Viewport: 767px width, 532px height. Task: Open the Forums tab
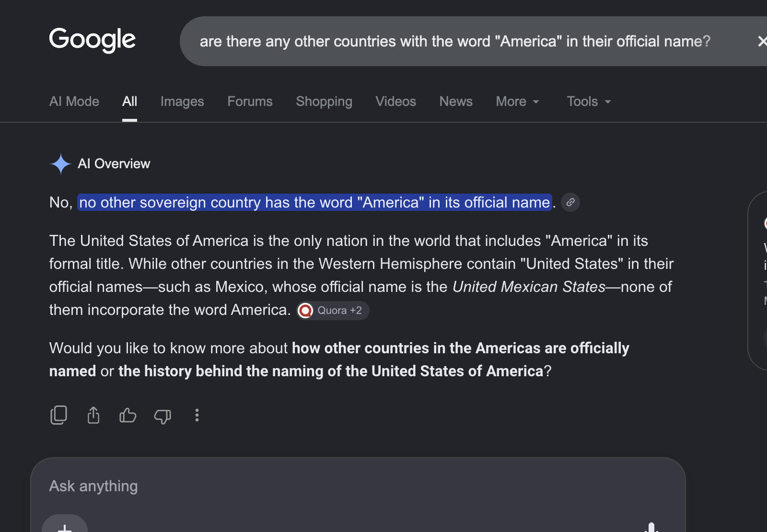(250, 102)
